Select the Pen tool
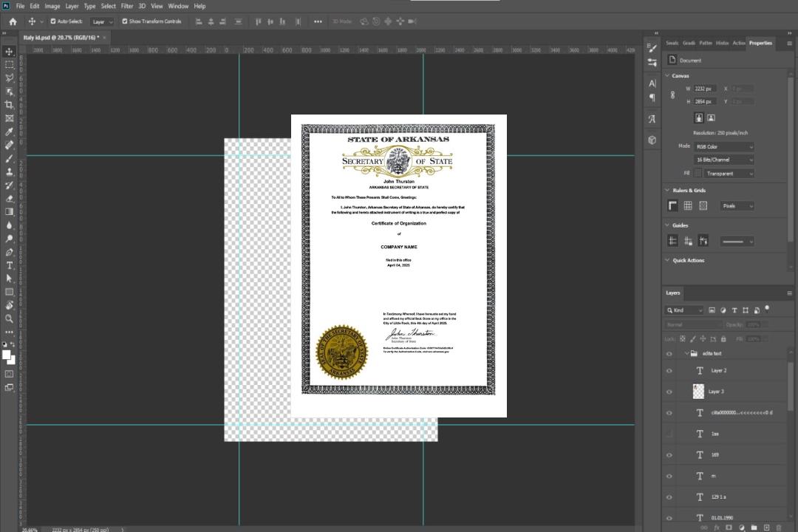 coord(9,252)
